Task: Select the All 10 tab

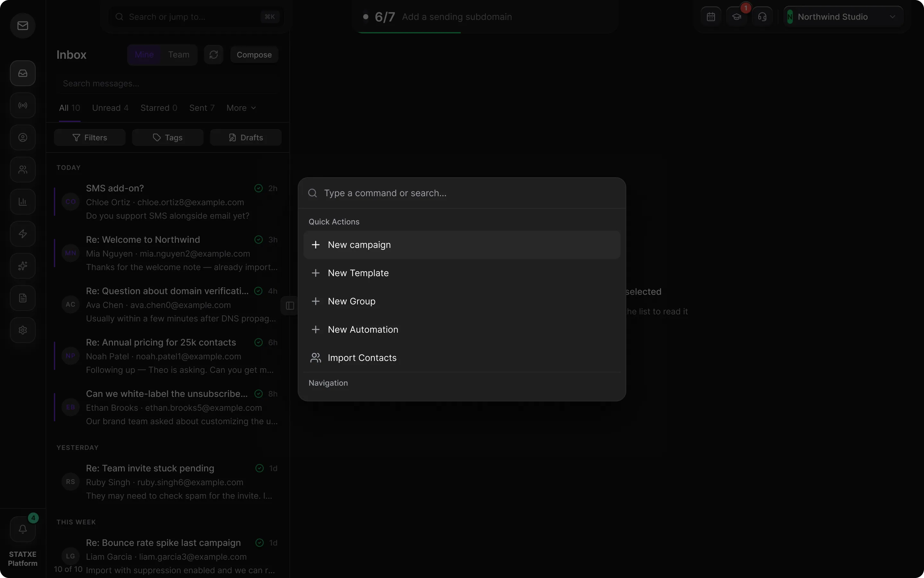Action: tap(70, 108)
